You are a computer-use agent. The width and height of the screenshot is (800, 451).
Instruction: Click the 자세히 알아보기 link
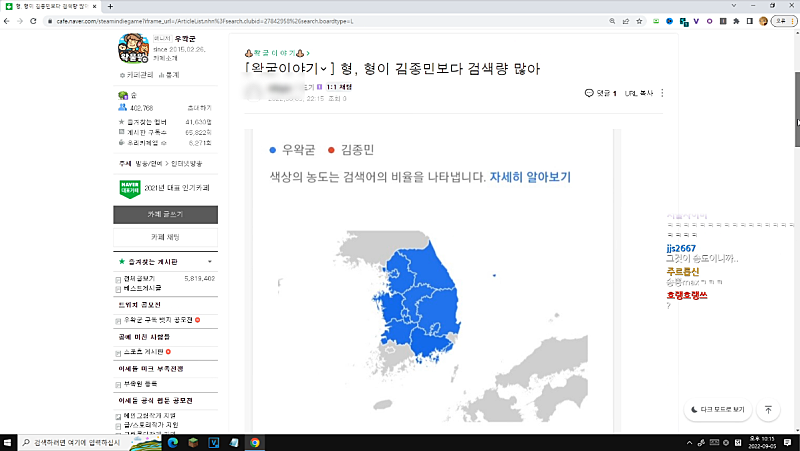click(x=530, y=177)
